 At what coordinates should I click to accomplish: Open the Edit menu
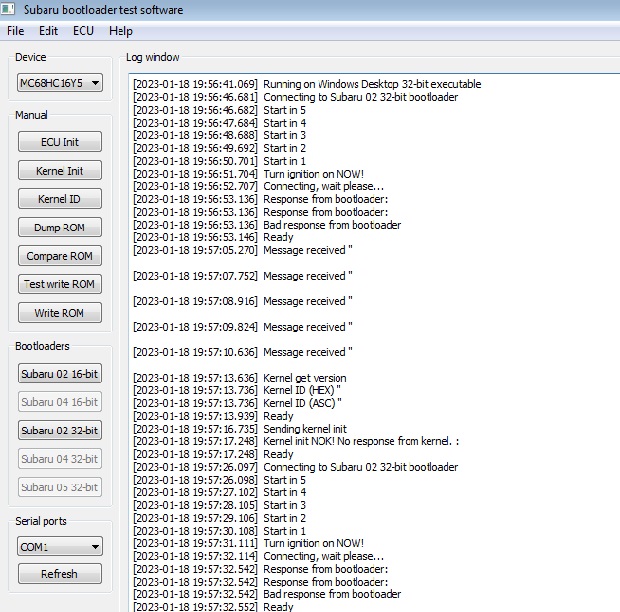click(x=48, y=31)
